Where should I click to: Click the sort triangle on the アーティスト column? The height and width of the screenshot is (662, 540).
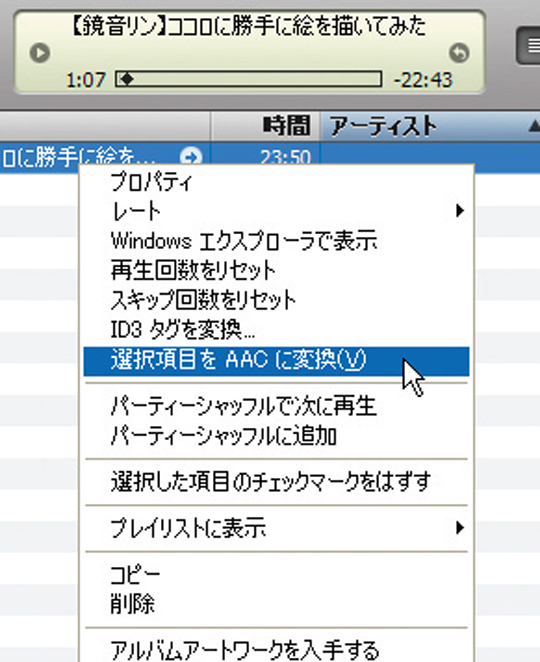coord(534,125)
